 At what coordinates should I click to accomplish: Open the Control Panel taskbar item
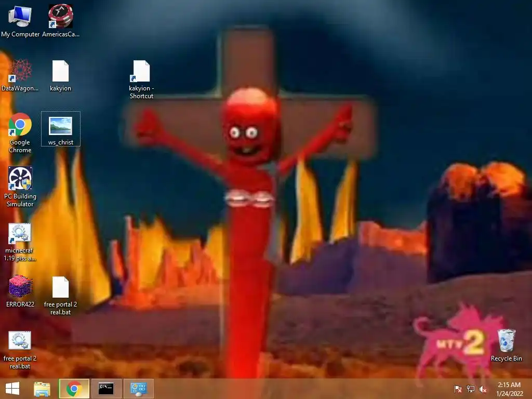click(138, 389)
